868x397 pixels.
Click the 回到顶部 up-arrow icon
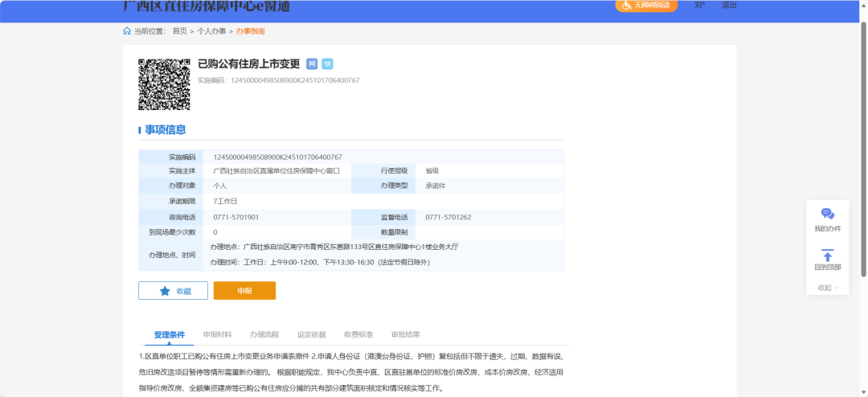827,256
